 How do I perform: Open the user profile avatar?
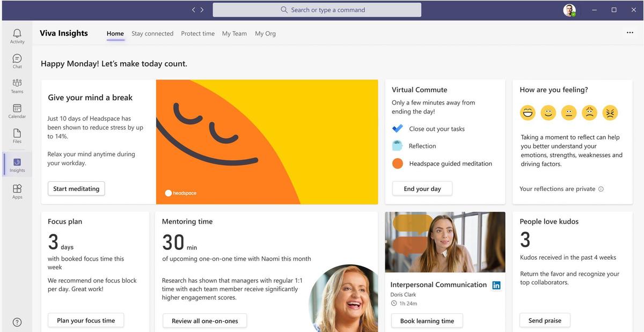point(569,10)
